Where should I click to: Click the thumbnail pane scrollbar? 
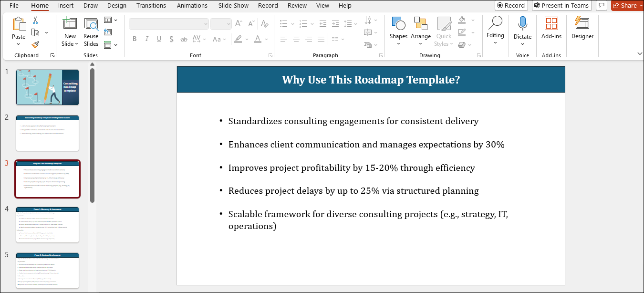(92, 135)
